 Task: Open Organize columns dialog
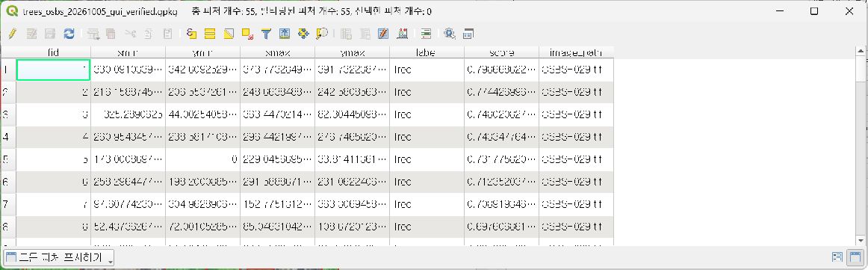tap(383, 34)
